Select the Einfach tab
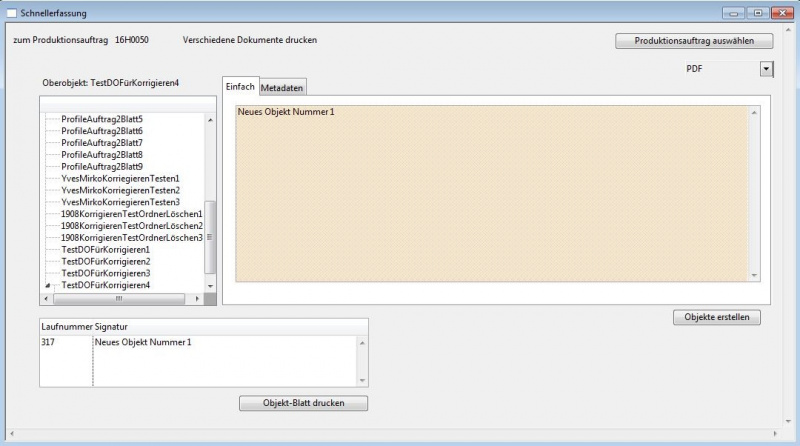Viewport: 800px width, 446px height. click(x=240, y=87)
